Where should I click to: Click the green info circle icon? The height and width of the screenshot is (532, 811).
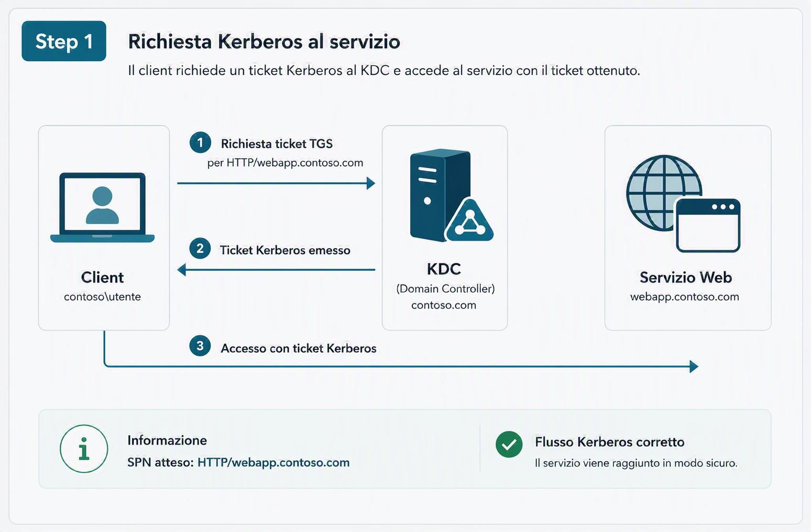[84, 449]
